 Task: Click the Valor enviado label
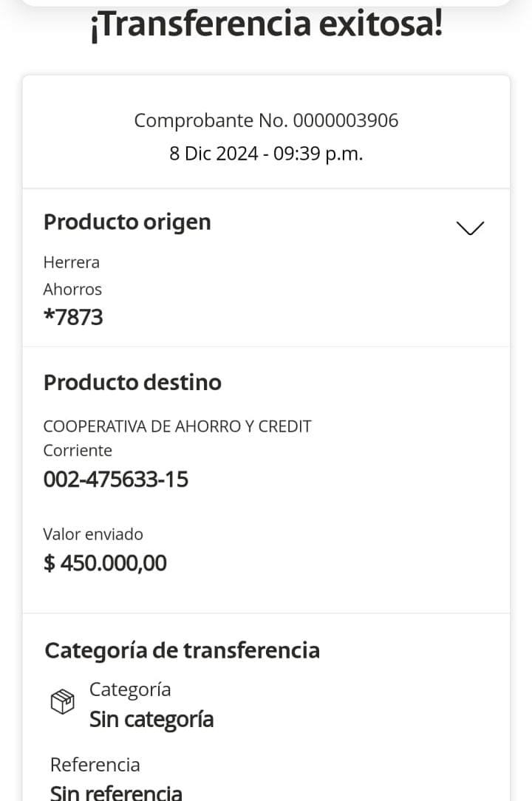93,534
